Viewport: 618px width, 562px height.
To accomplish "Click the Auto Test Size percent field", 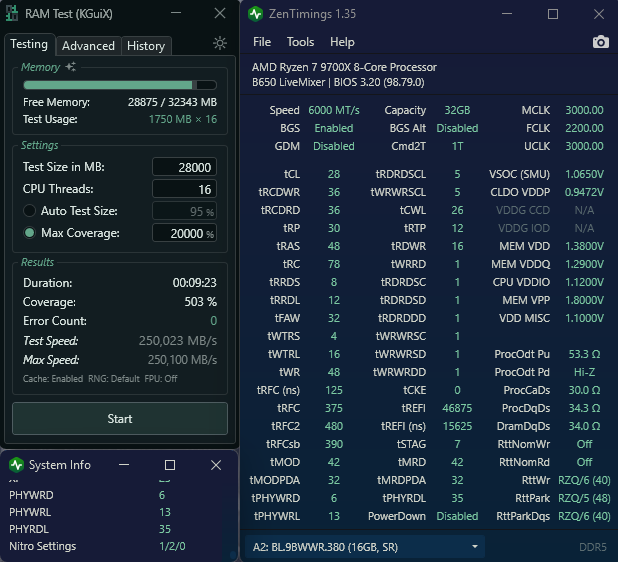I will 184,211.
